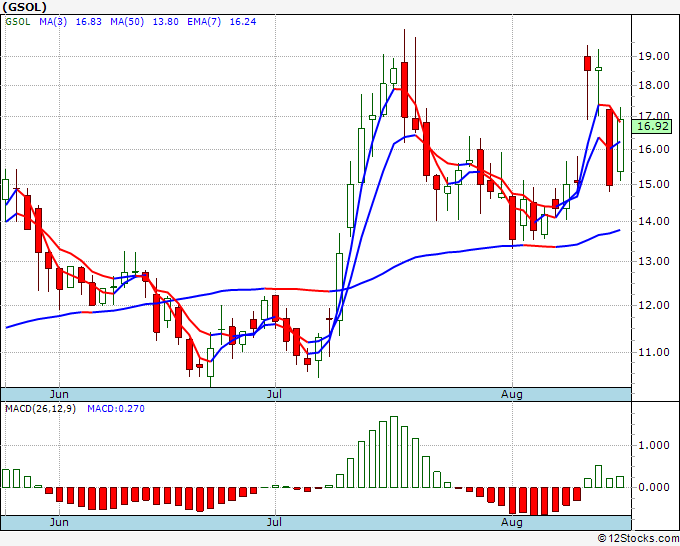Click the MA(3) value 16.83

coord(88,22)
